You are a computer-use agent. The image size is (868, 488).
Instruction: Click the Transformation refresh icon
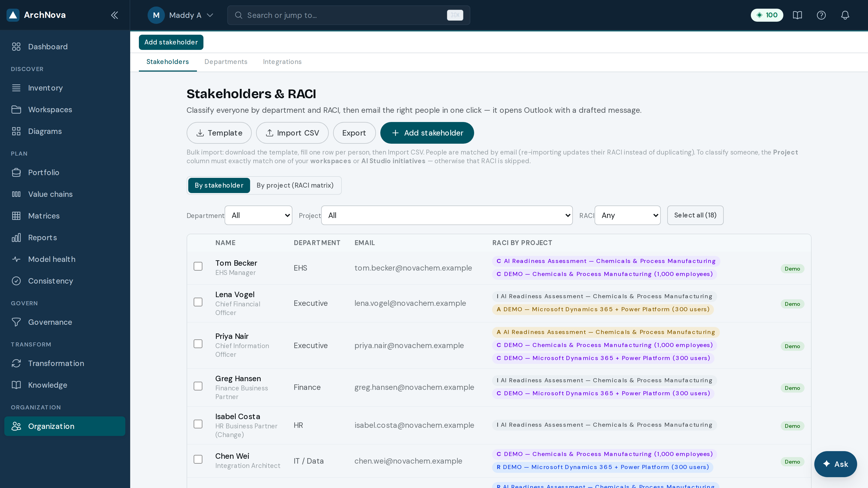16,363
